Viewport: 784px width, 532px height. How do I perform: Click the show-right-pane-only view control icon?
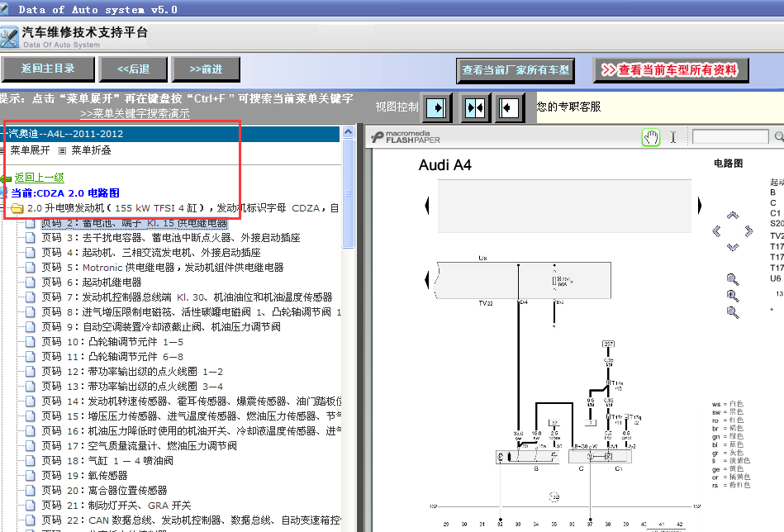click(x=436, y=107)
